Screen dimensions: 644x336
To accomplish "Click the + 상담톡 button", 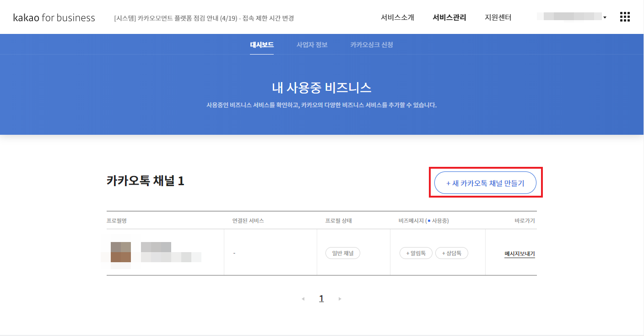I will [452, 253].
